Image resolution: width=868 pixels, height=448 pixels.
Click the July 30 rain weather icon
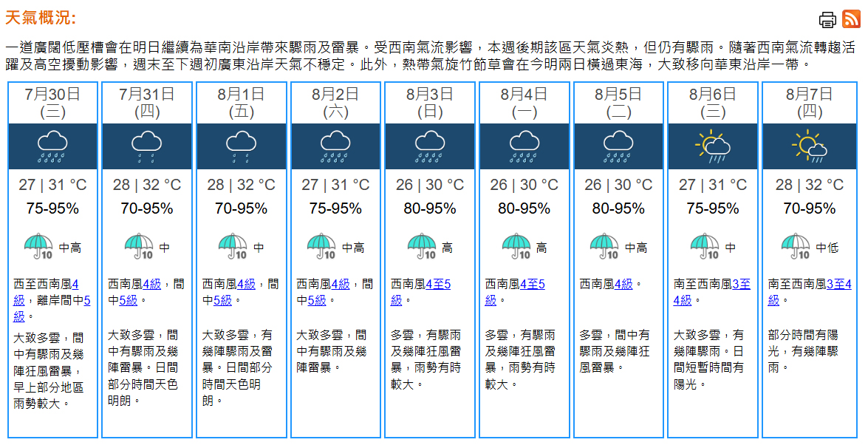coord(52,146)
